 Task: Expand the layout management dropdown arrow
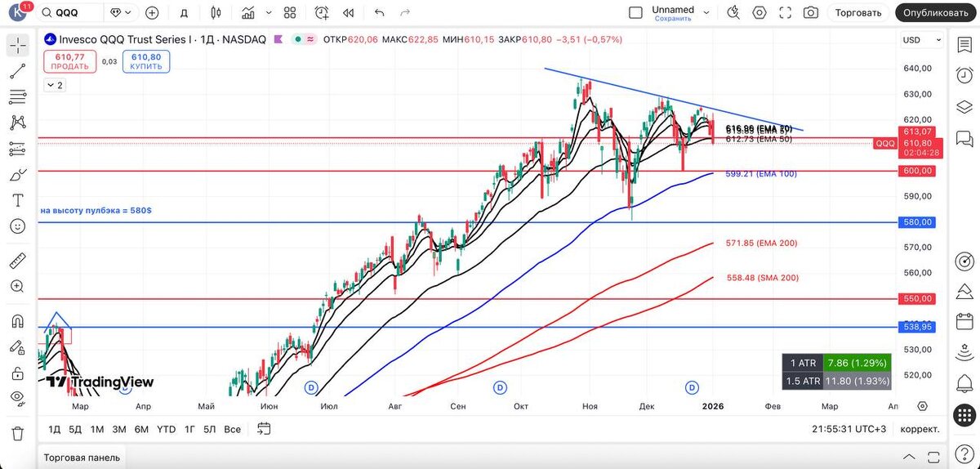(x=707, y=12)
